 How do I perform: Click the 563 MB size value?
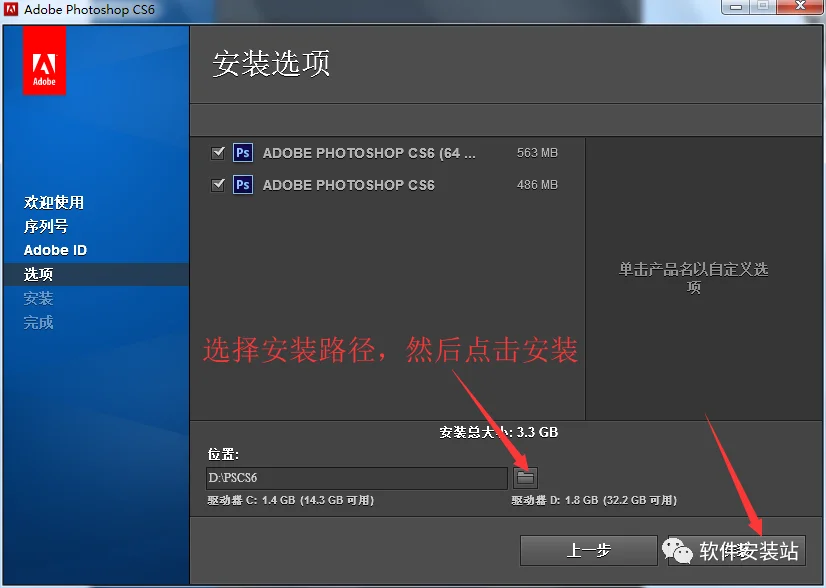[x=537, y=153]
